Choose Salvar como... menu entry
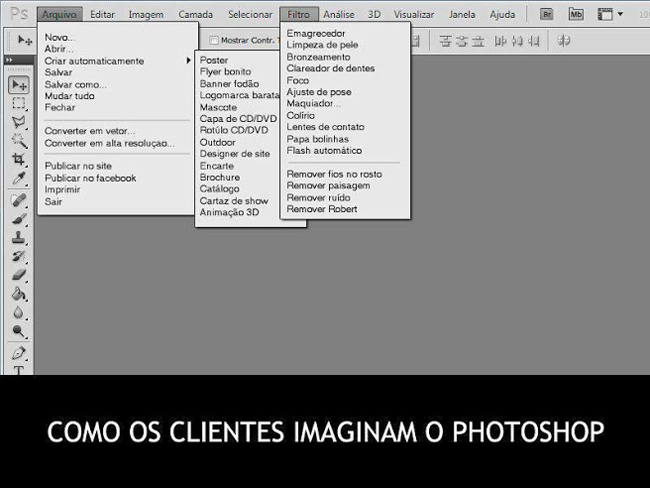Screen dimensions: 650x488 point(75,84)
